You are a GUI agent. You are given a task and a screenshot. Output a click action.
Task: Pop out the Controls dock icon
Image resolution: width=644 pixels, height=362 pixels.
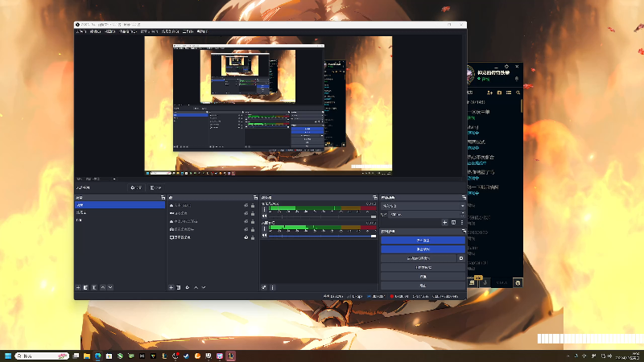[464, 232]
